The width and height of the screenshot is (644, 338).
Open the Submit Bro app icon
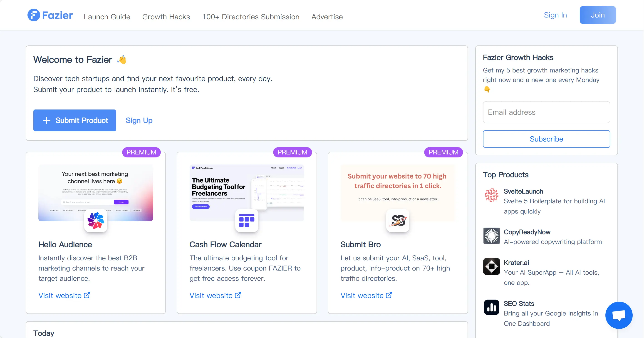pyautogui.click(x=398, y=221)
